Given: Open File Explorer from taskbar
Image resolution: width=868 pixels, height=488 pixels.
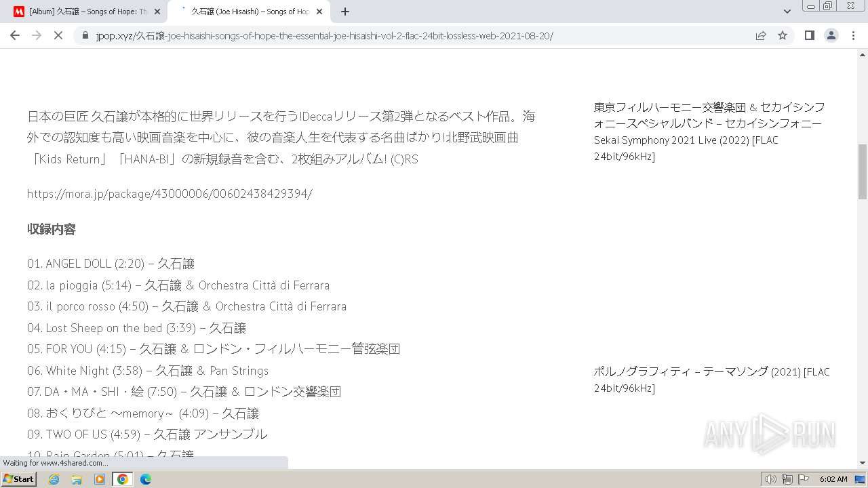Looking at the screenshot, I should pos(77,479).
